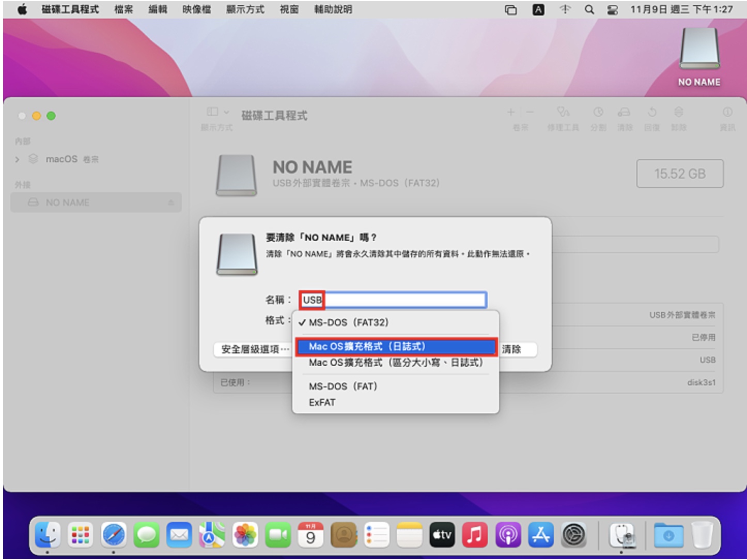Open FaceTime from the Dock
The width and height of the screenshot is (747, 560).
point(278,535)
